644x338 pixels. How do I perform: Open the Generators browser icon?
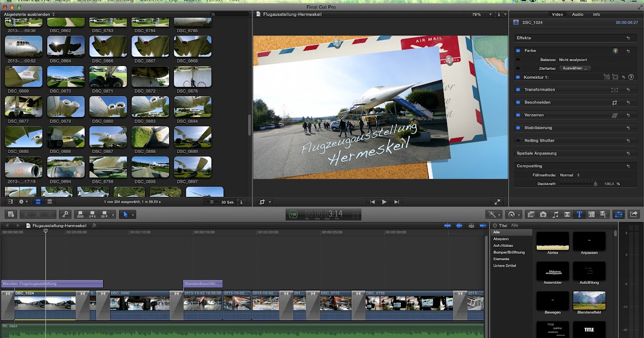592,214
